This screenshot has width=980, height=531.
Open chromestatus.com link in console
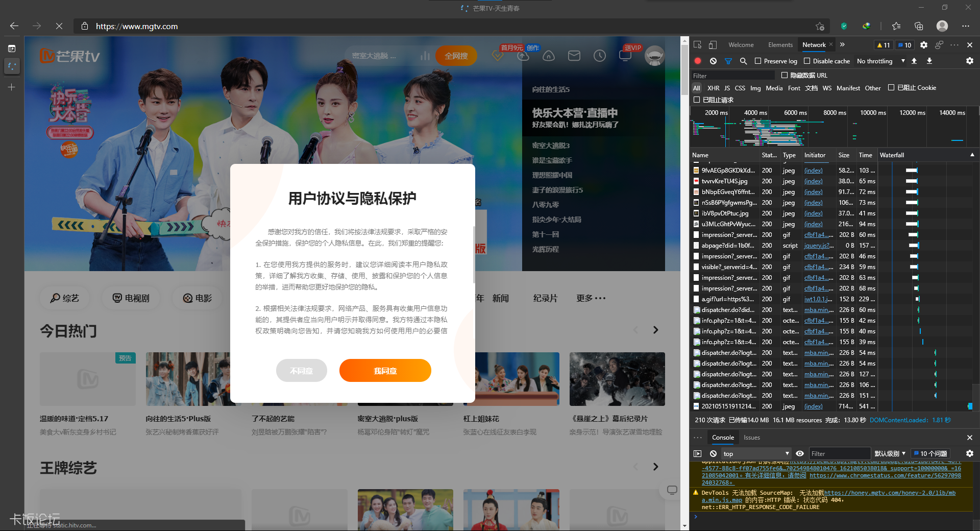click(x=886, y=475)
